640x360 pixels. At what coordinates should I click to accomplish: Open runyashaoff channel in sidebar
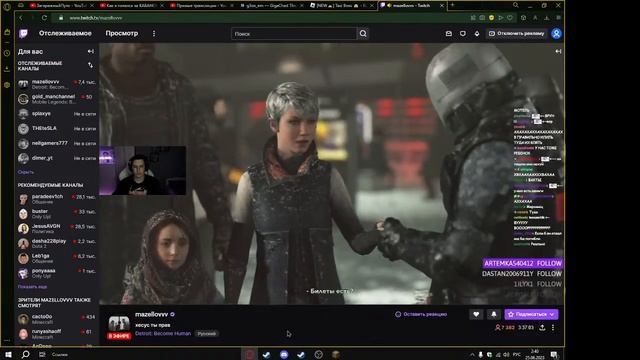coord(57,334)
